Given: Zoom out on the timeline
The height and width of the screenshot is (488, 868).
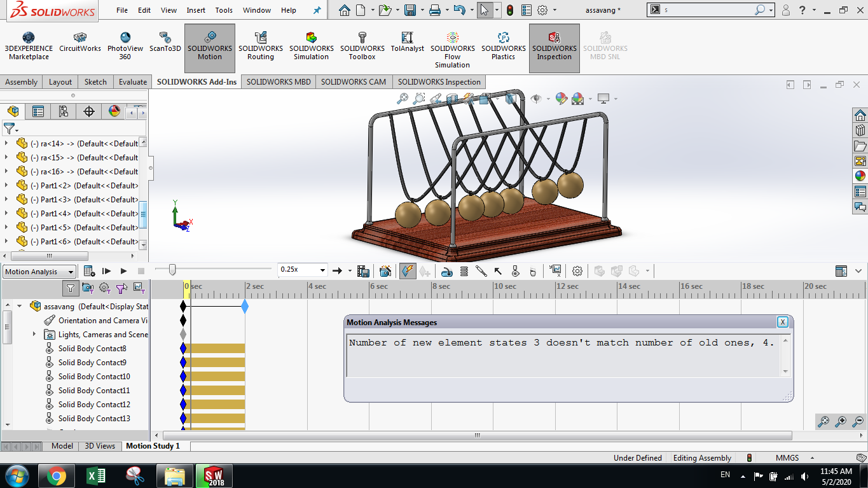Looking at the screenshot, I should pos(857,421).
